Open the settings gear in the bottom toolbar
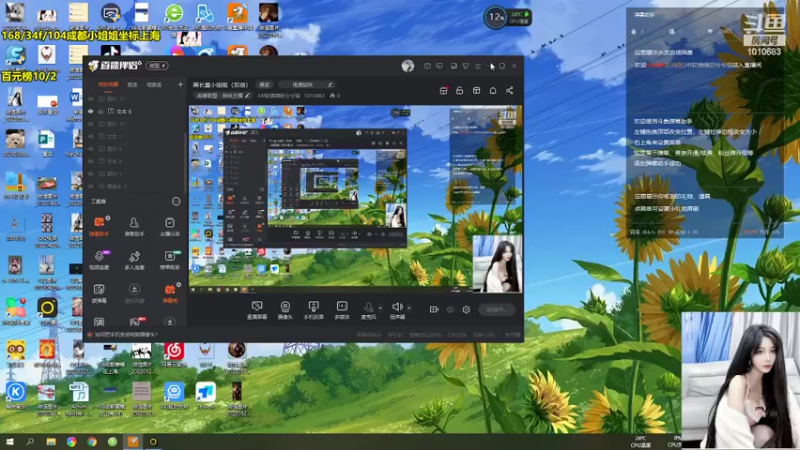The width and height of the screenshot is (800, 450). (466, 309)
